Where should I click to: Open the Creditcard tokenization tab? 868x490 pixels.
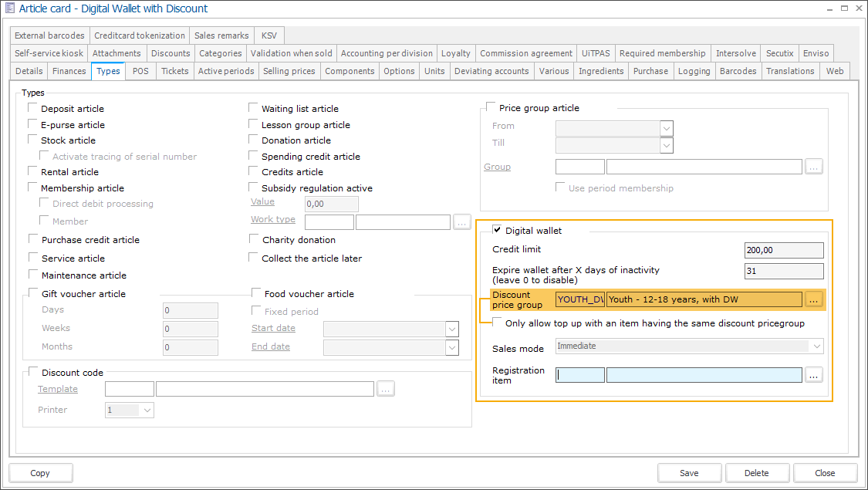(x=139, y=35)
